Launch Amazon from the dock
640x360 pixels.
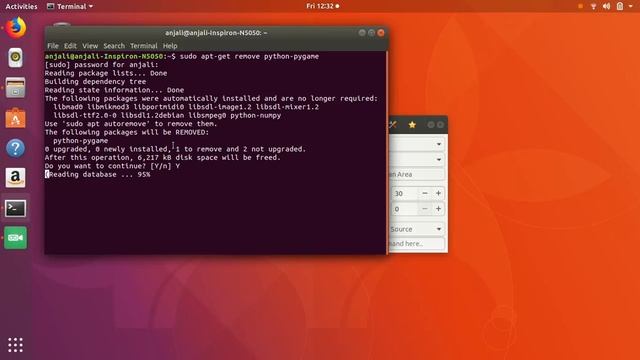(16, 178)
